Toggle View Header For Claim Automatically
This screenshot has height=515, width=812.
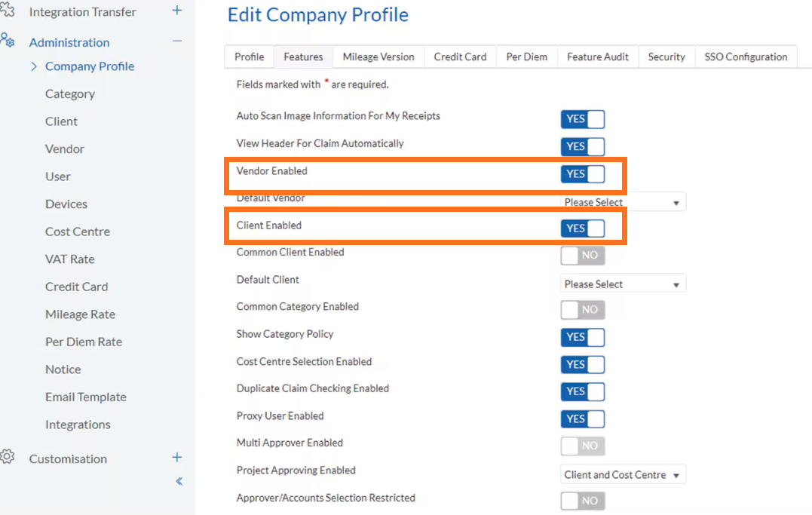pos(583,146)
